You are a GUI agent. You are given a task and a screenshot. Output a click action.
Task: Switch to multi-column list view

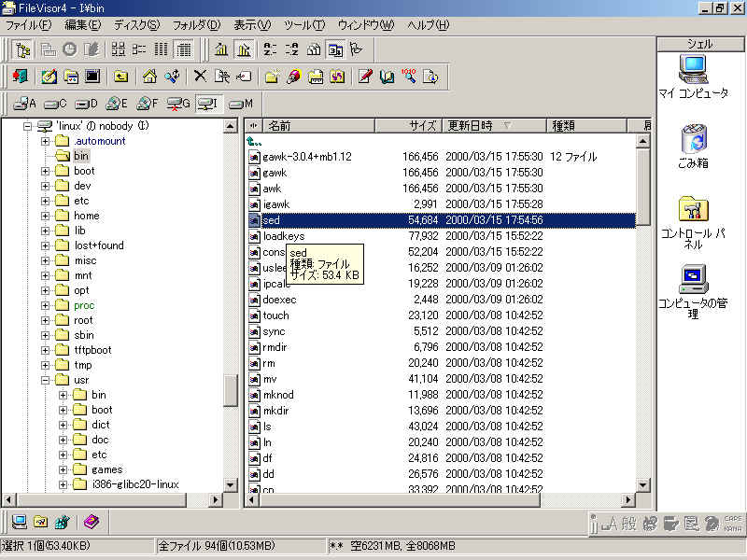[162, 49]
